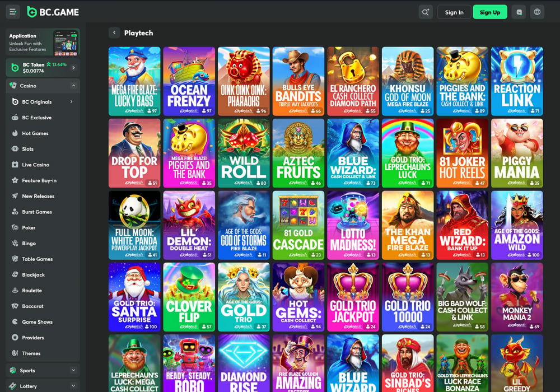Click the Live Casino sidebar icon

pyautogui.click(x=15, y=165)
